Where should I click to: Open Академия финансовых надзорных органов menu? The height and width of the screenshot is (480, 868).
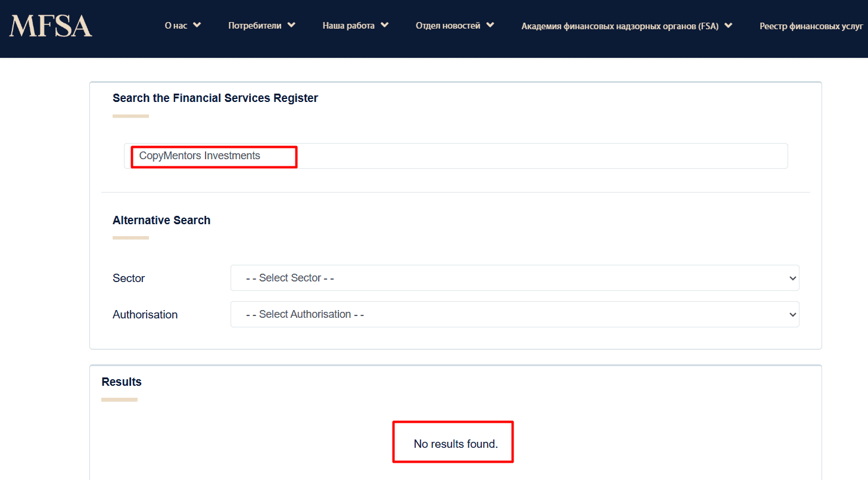coord(620,26)
